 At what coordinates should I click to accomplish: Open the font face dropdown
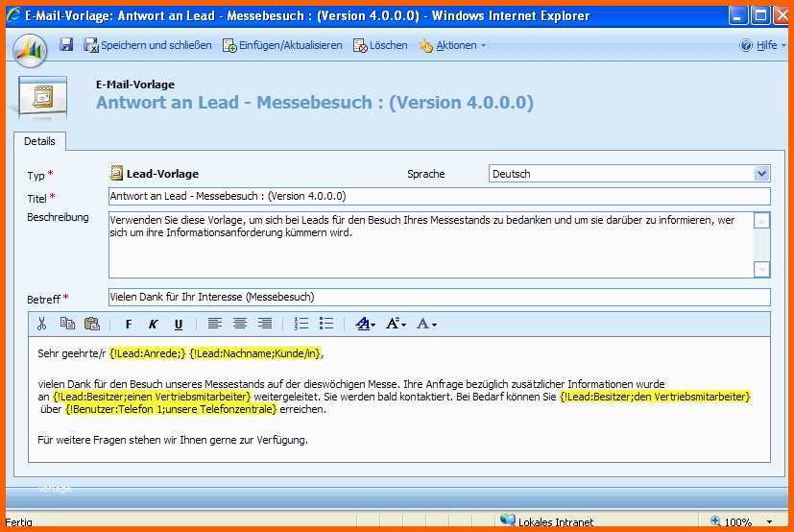366,325
